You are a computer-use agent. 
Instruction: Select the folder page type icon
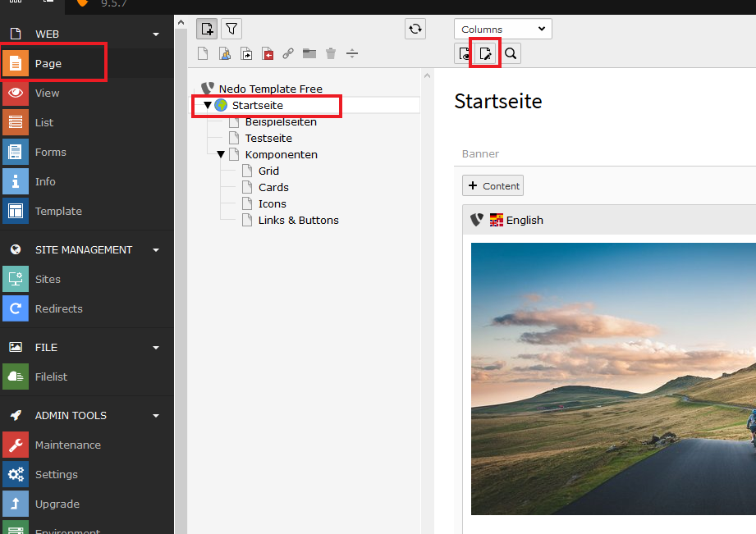click(309, 53)
